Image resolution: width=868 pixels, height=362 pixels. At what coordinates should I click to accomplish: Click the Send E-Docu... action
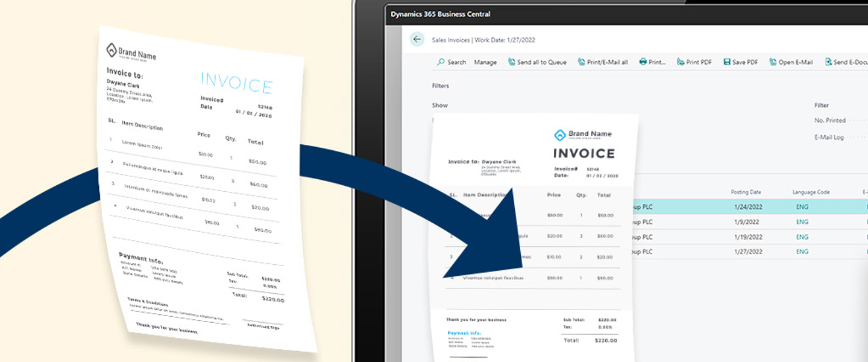[x=846, y=62]
